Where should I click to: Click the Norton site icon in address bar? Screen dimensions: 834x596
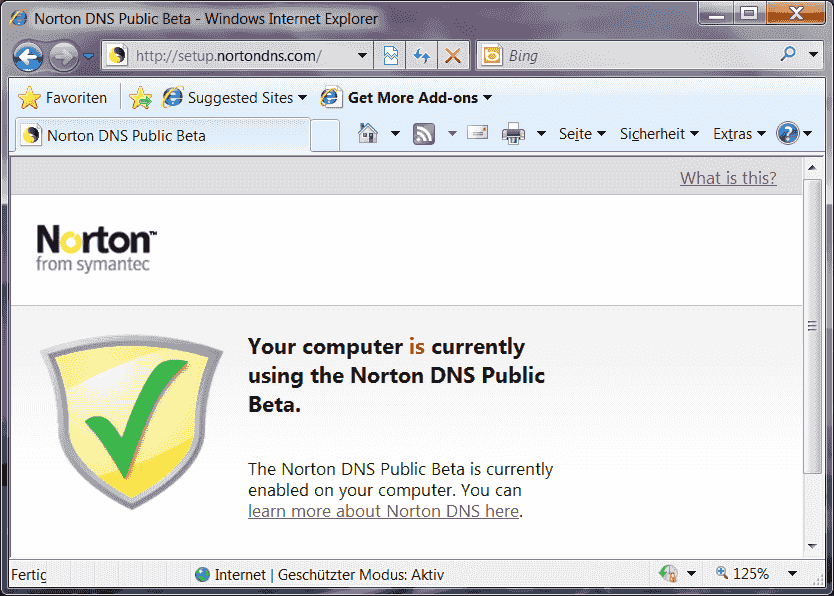pos(117,55)
